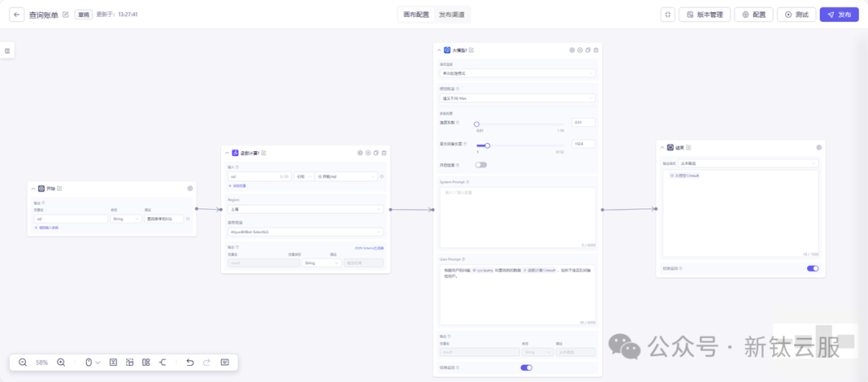Focus the User Prompt text area
Screen dimensions: 868x382
(x=518, y=294)
